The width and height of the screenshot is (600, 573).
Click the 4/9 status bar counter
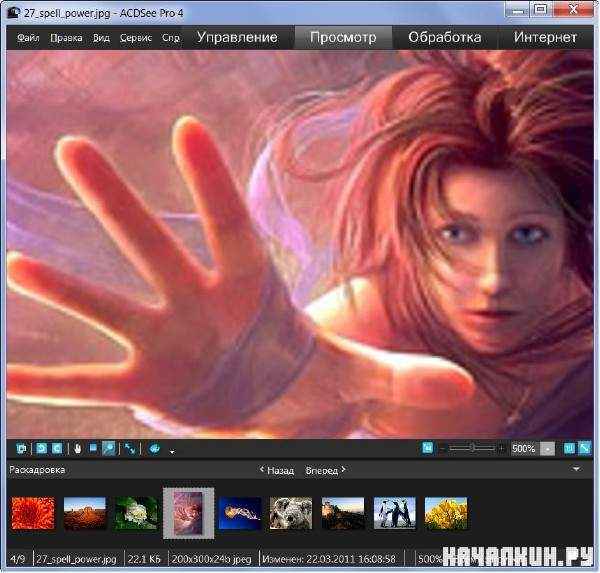tap(18, 559)
